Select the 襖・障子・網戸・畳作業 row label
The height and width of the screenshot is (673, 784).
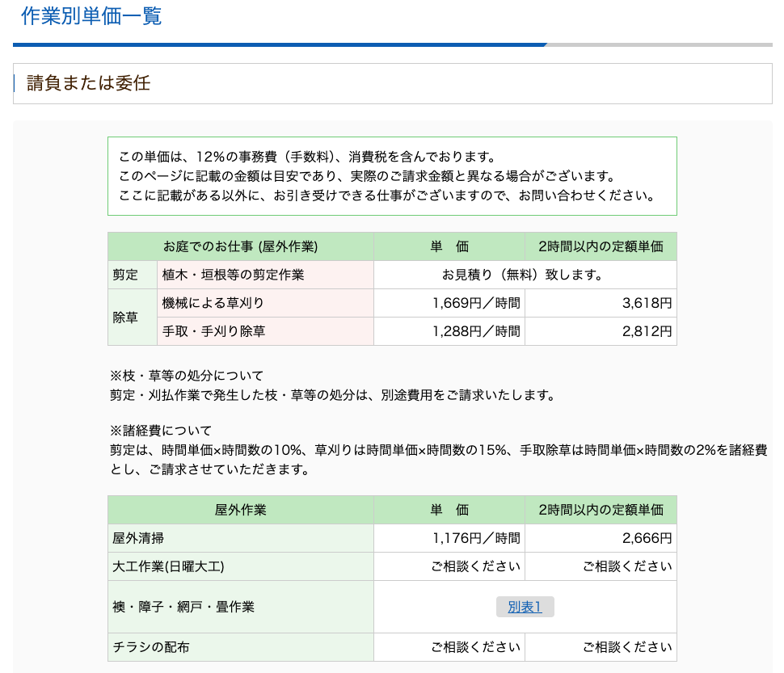(183, 607)
